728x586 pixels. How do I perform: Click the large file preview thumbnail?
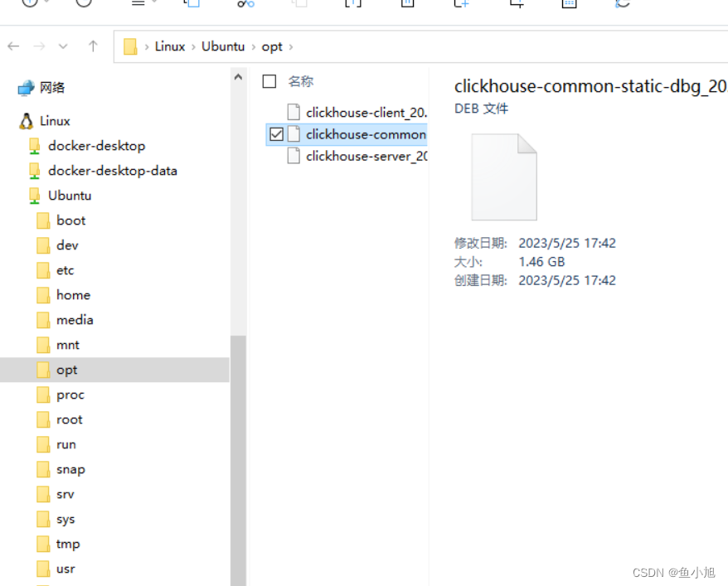click(504, 177)
